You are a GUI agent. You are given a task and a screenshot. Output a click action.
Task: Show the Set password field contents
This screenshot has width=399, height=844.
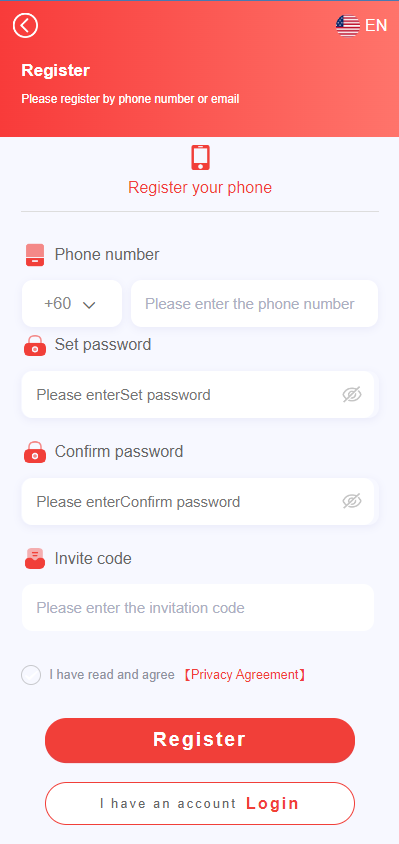point(352,395)
